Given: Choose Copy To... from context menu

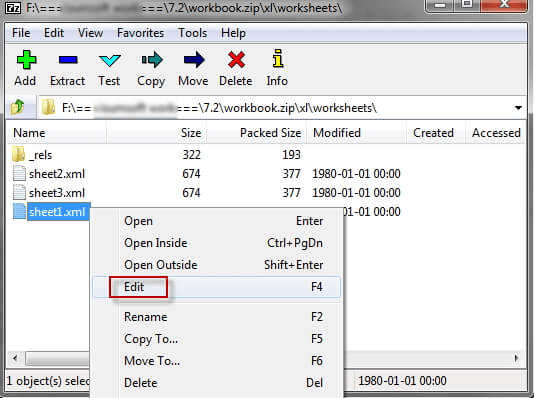Looking at the screenshot, I should [x=217, y=339].
